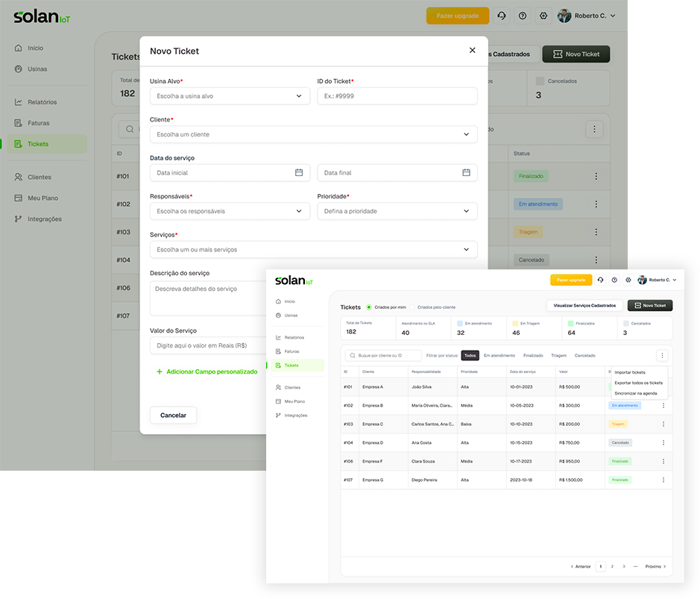Choose 'Exportar todos os tickets' menu entry
Viewport: 700px width, 599px height.
(638, 383)
